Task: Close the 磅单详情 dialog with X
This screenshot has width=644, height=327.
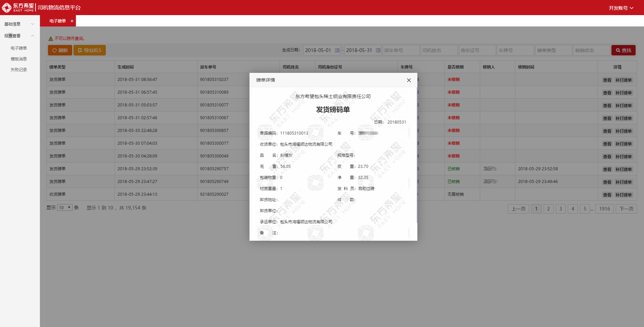Action: (409, 80)
